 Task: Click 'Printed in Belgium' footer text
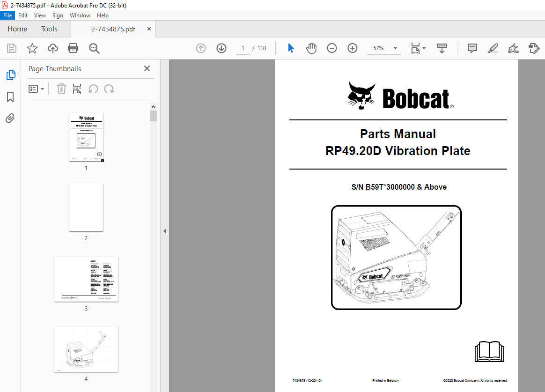385,381
